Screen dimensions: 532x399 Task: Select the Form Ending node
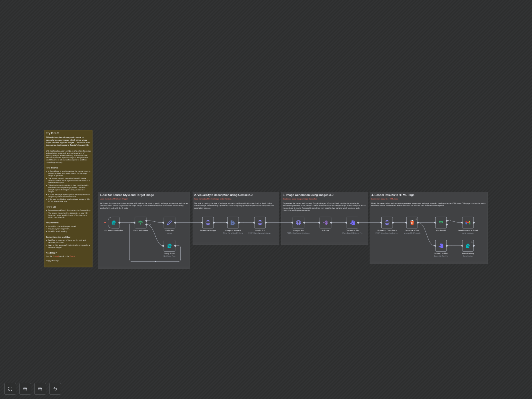[468, 246]
